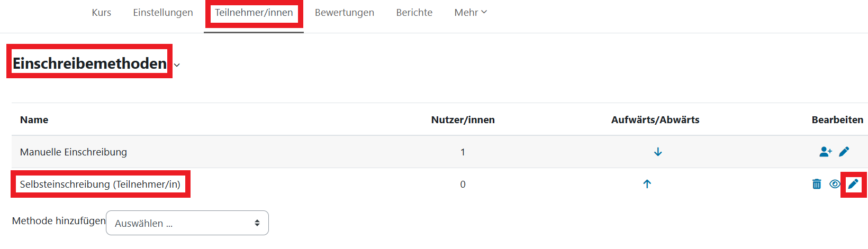Click the Nutzer/innen column header
Screen dimensions: 868x249
463,120
